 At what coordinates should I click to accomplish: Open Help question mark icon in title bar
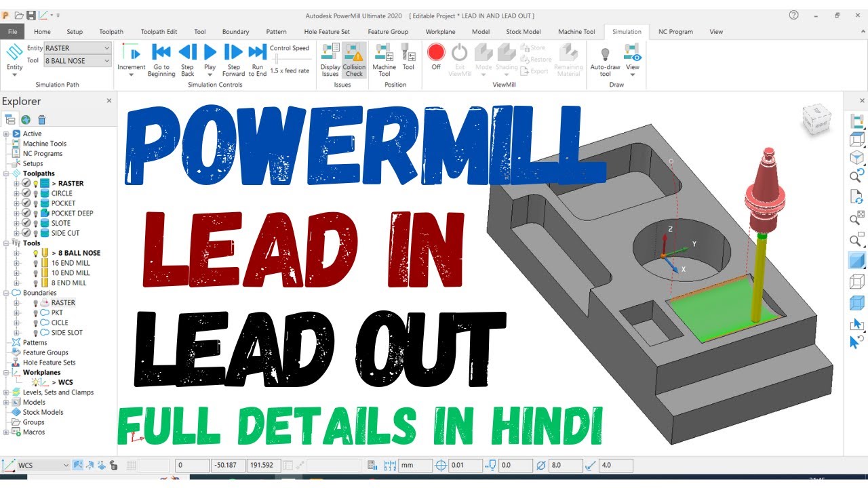[793, 15]
